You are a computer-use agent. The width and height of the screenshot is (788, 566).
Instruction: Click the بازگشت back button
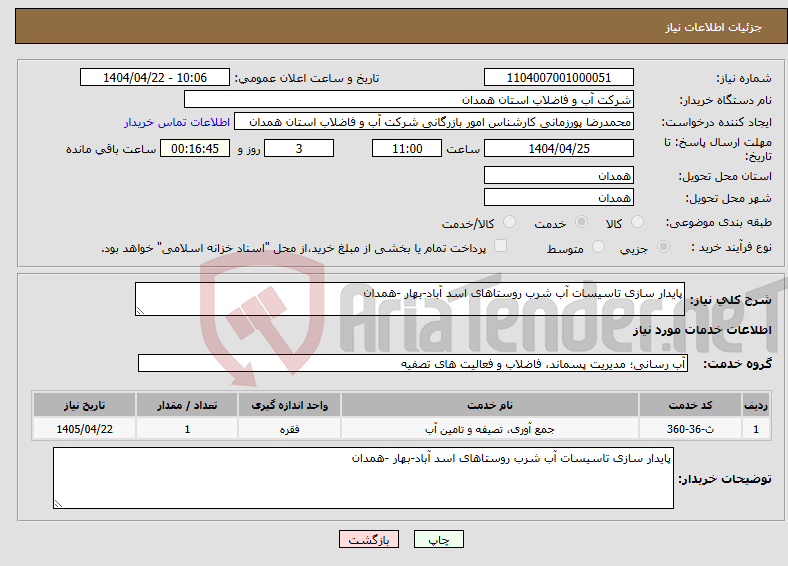[369, 539]
